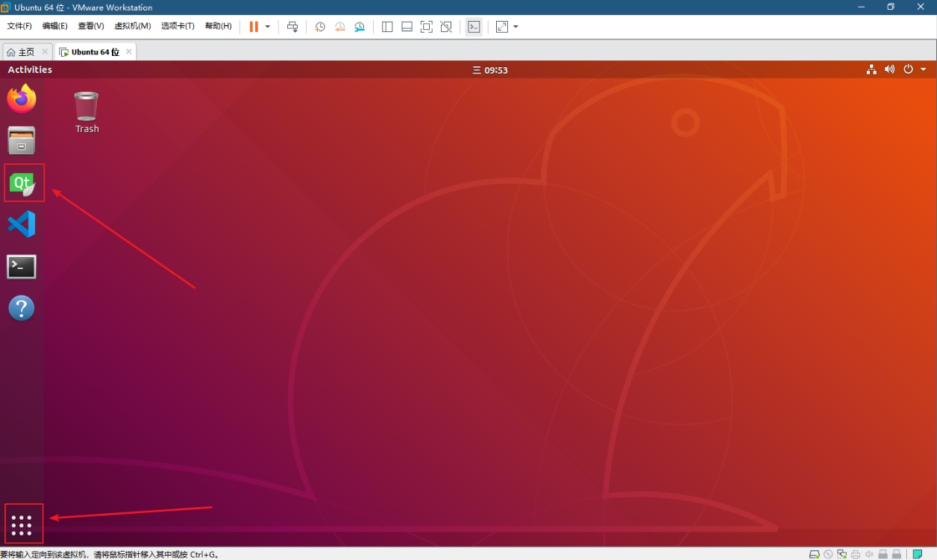Viewport: 937px width, 560px height.
Task: Toggle the thumbnail bar view icon
Action: pos(407,27)
